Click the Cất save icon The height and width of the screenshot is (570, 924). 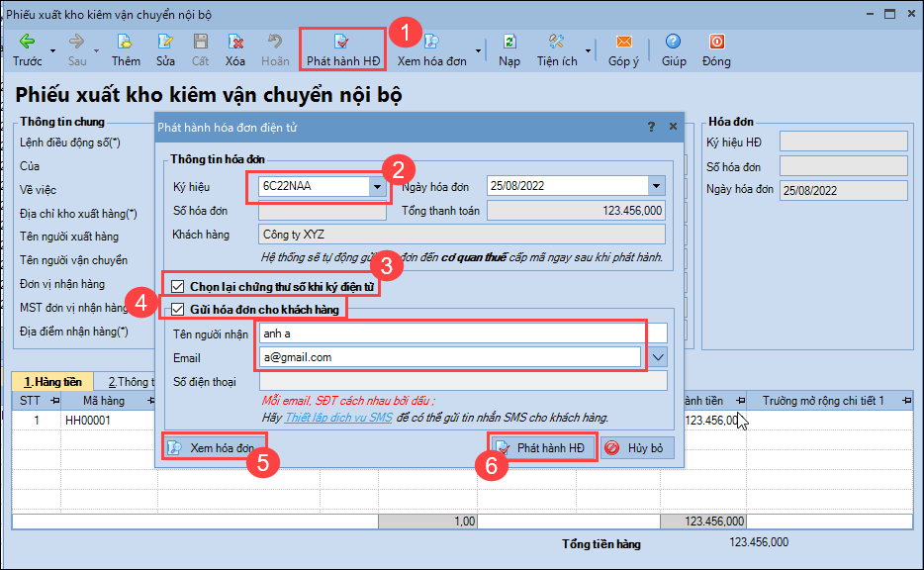coord(201,42)
